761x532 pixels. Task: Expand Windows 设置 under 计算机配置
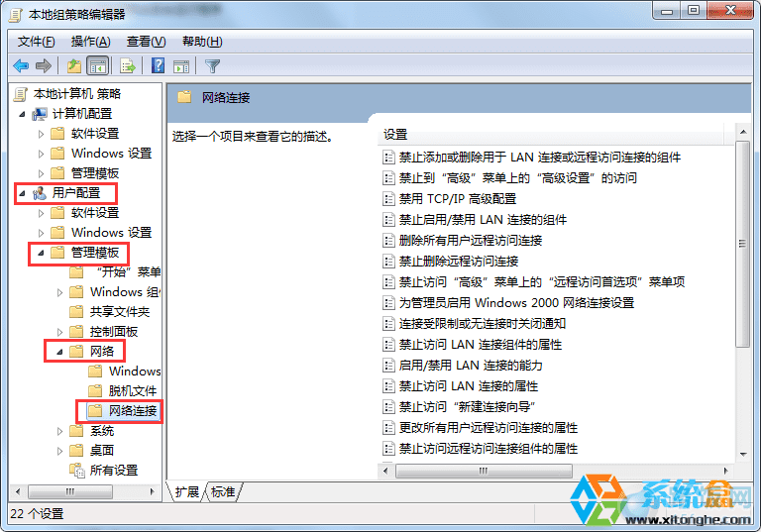(41, 154)
